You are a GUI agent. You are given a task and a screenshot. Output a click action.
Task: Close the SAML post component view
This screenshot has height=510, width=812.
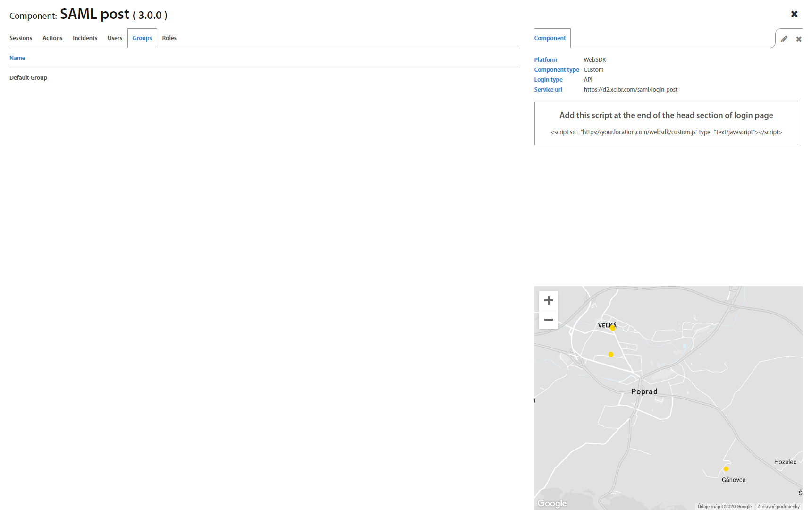tap(794, 14)
